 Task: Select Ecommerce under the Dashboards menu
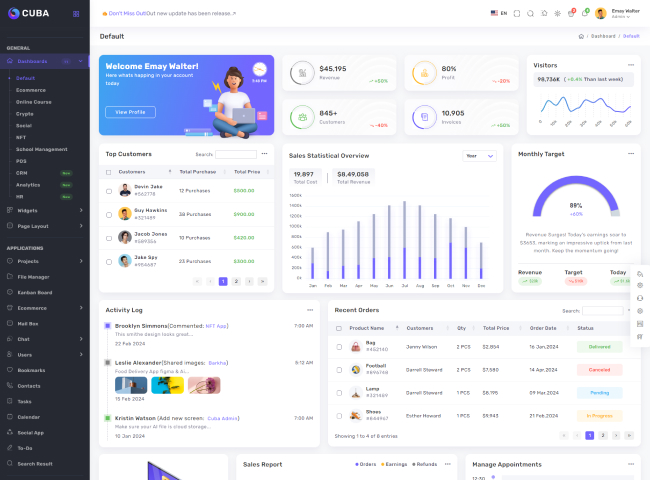point(31,90)
